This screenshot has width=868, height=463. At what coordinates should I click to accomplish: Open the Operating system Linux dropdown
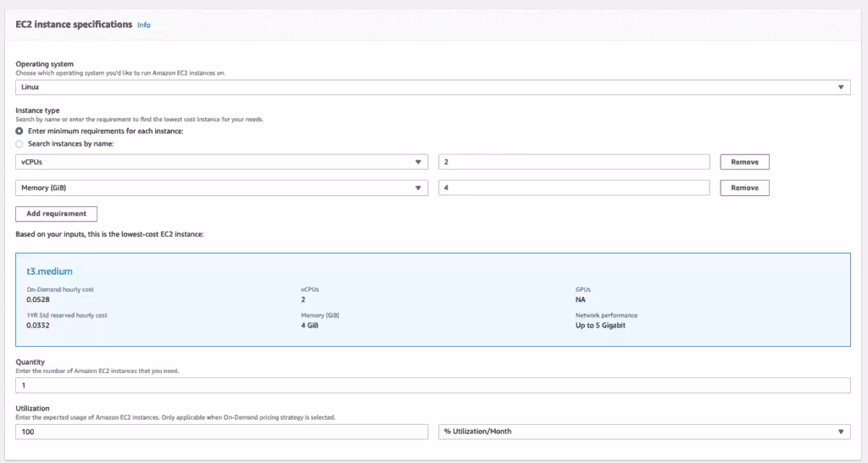pyautogui.click(x=433, y=87)
